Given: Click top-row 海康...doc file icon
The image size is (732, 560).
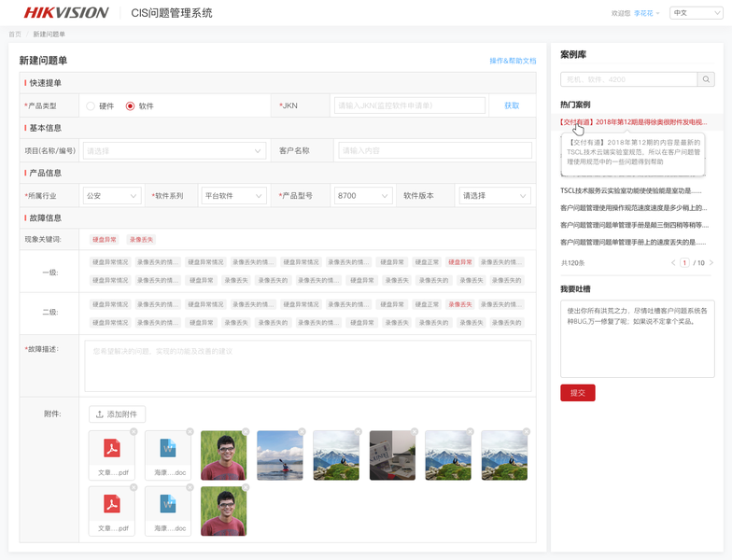Looking at the screenshot, I should click(168, 448).
